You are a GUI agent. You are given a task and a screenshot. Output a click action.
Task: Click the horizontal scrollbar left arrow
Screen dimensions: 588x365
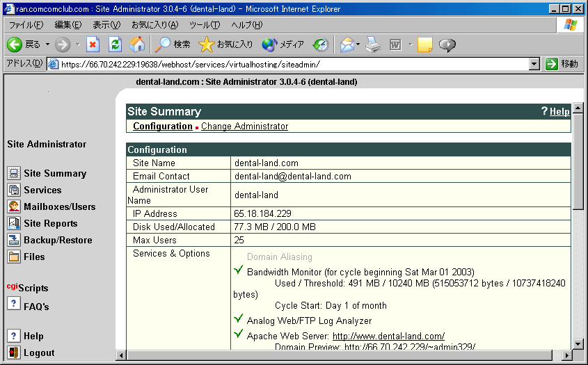[121, 355]
